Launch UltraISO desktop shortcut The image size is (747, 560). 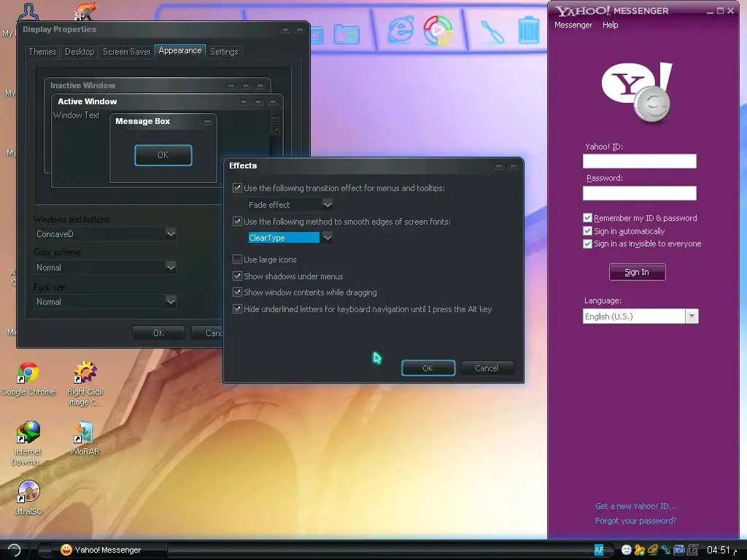28,497
